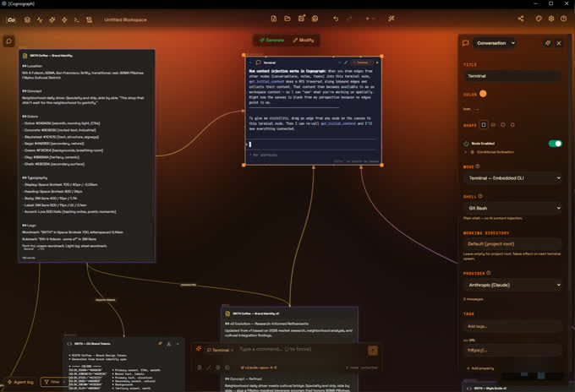
Task: Open the Shell dropdown showing Git Bash
Action: point(512,208)
